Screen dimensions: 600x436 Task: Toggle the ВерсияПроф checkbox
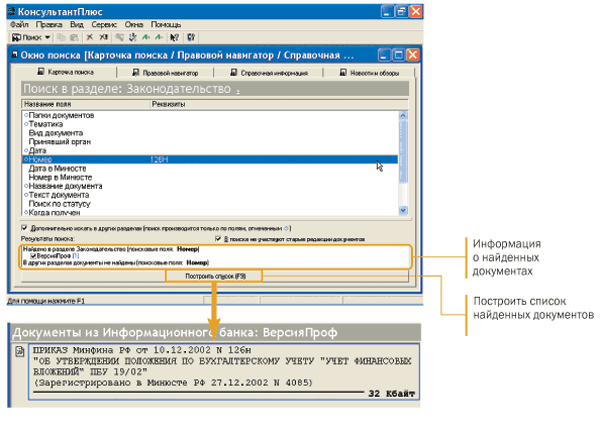click(x=34, y=256)
